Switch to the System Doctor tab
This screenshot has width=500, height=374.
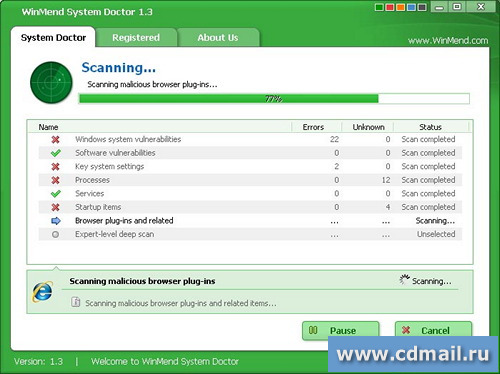(x=53, y=37)
